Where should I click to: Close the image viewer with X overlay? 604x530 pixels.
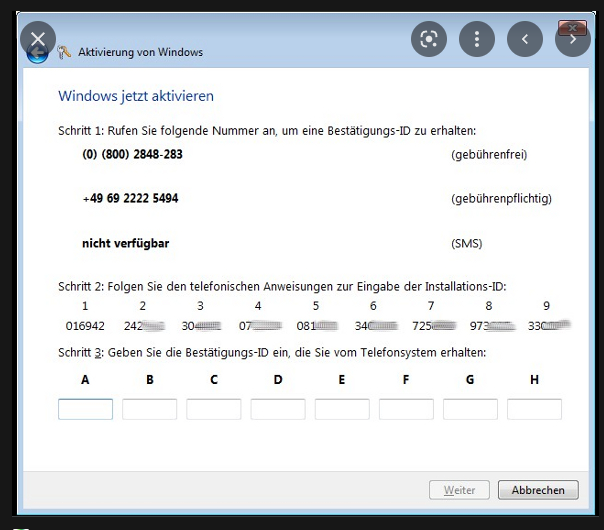click(x=38, y=39)
